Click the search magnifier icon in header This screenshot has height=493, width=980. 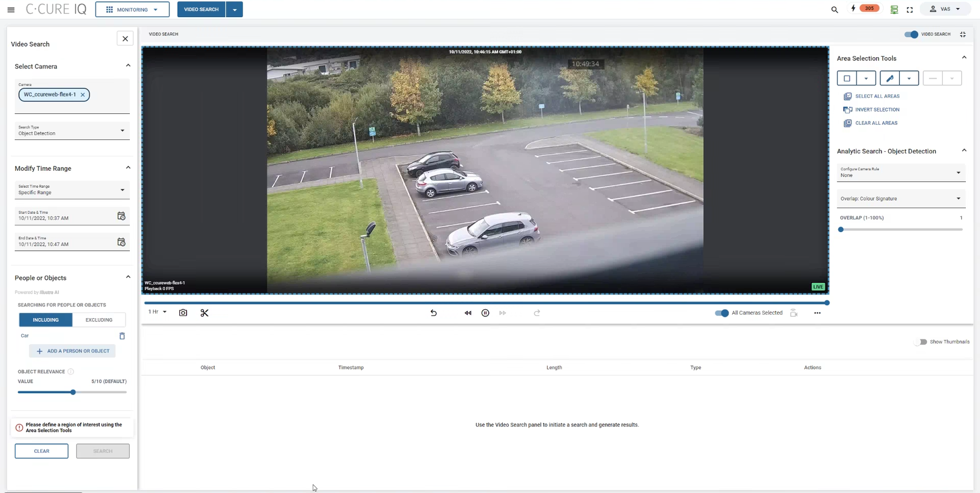pos(834,9)
